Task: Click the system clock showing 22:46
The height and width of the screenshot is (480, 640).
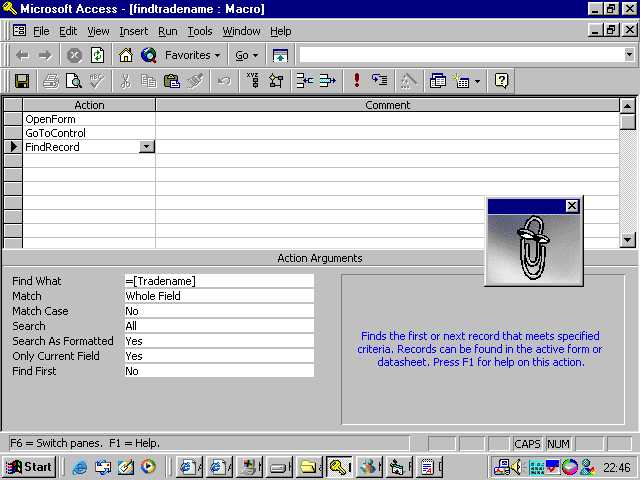Action: pyautogui.click(x=617, y=467)
